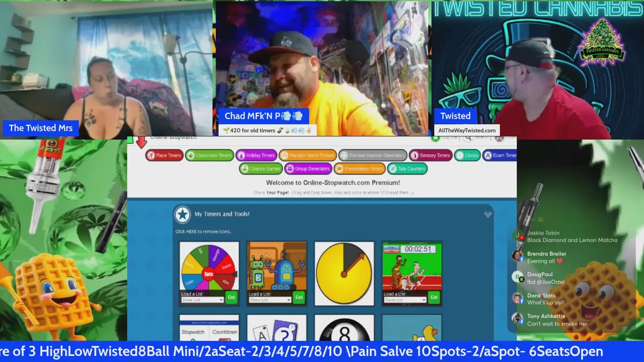Open the Chance Games category
Image resolution: width=644 pixels, height=362 pixels.
coord(261,168)
